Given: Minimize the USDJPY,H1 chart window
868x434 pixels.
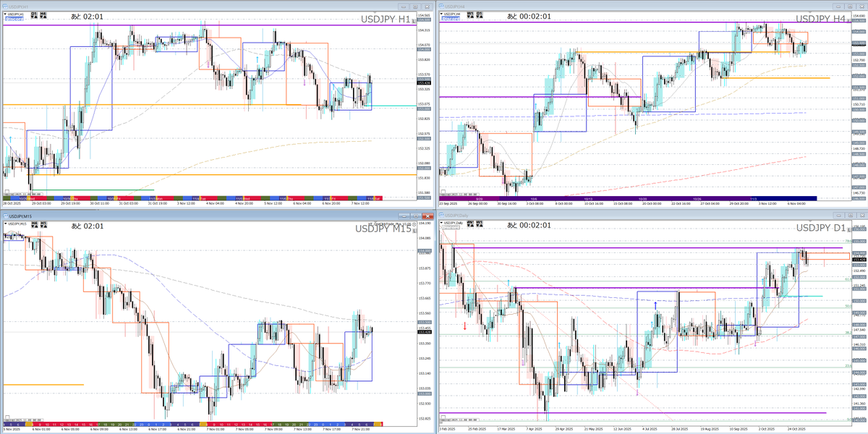Looking at the screenshot, I should coord(404,7).
